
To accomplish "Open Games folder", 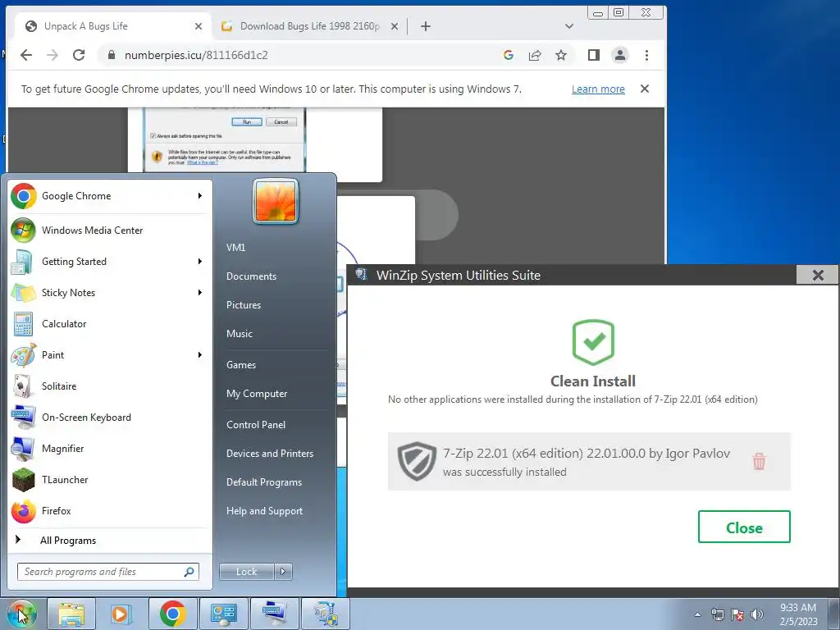I will click(x=241, y=365).
